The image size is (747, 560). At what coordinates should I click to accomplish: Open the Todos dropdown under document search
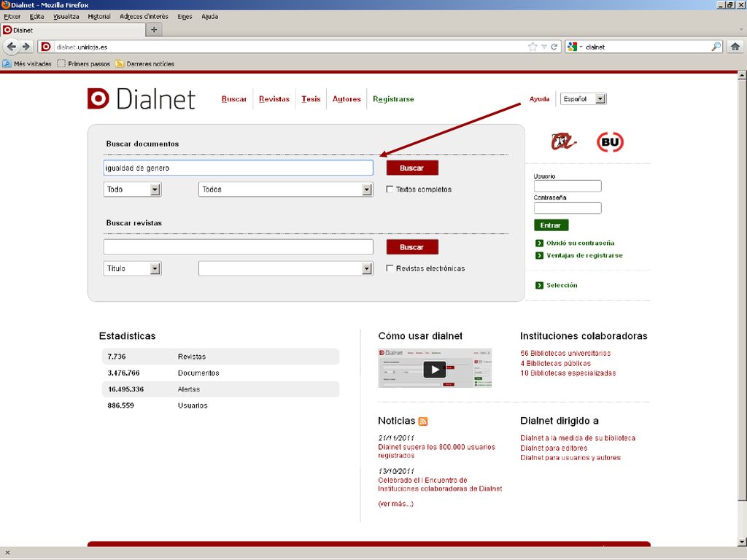pos(285,190)
